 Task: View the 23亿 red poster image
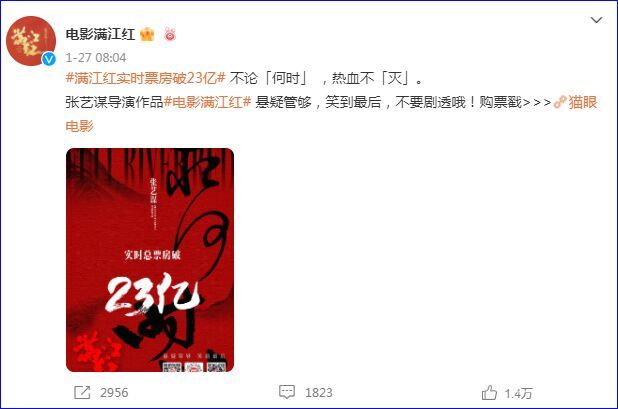[150, 260]
